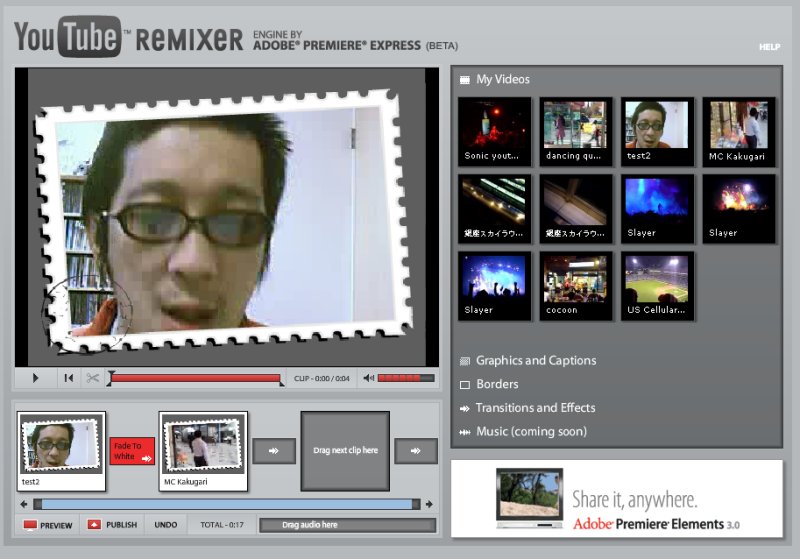Adjust the volume level slider
Image resolution: width=800 pixels, height=559 pixels.
(405, 378)
